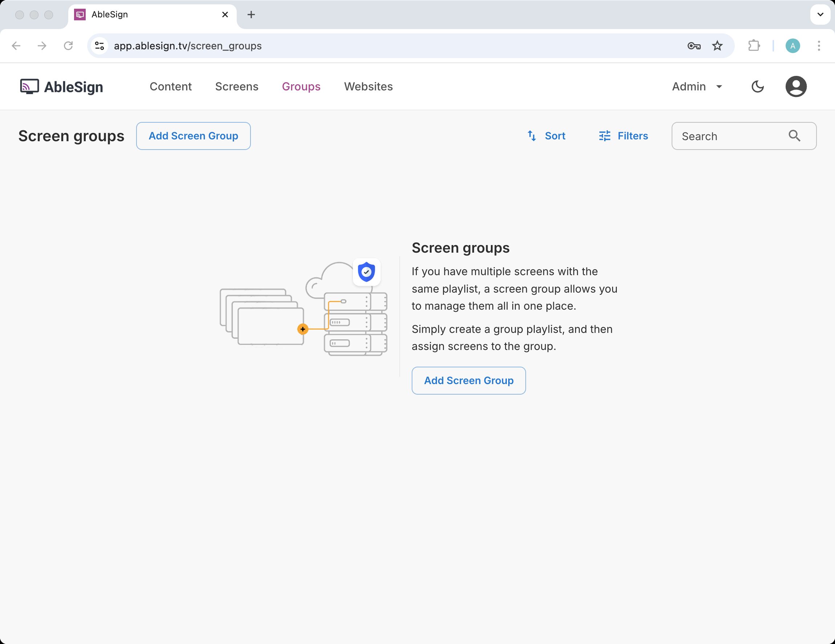Open the browser extensions puzzle icon
Screen dimensions: 835x644
tap(754, 45)
